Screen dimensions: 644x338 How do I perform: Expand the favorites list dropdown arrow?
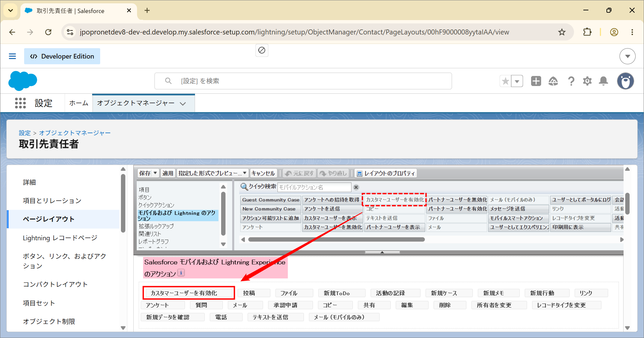tap(517, 81)
